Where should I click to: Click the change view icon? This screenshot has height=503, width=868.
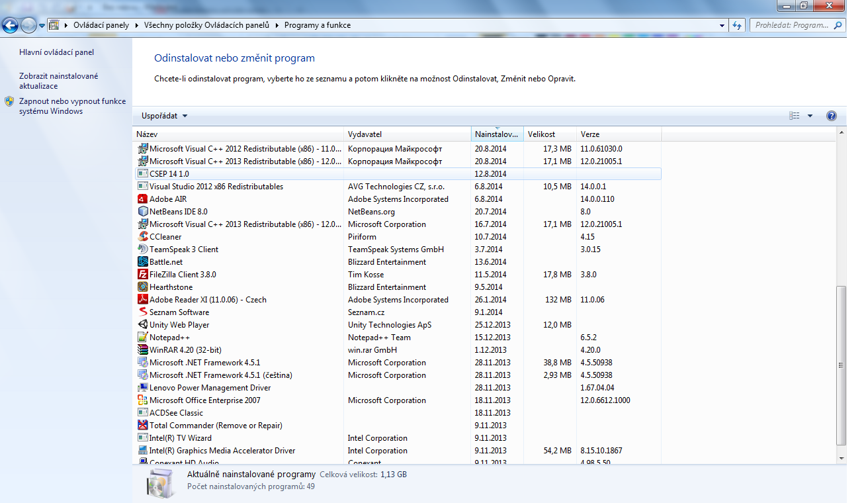coord(795,116)
